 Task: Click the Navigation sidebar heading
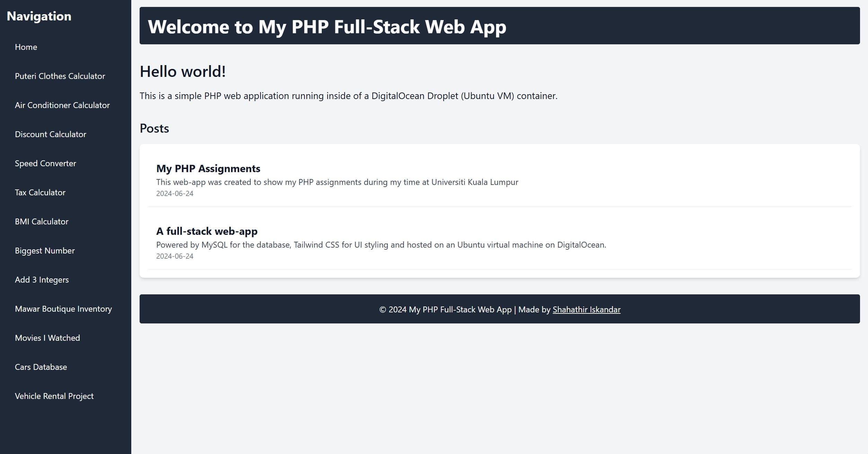pyautogui.click(x=39, y=16)
